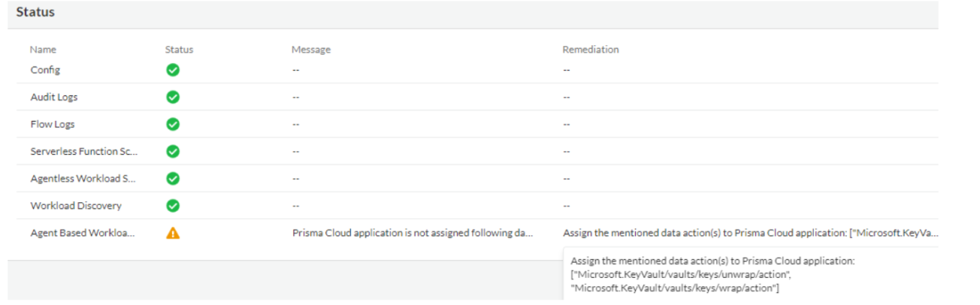Click the green check icon for Config
980x305 pixels.
click(x=173, y=70)
